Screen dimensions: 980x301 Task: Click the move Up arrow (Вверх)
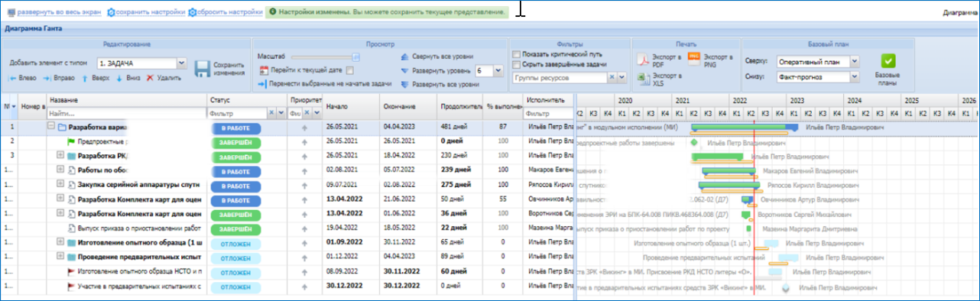(x=85, y=79)
